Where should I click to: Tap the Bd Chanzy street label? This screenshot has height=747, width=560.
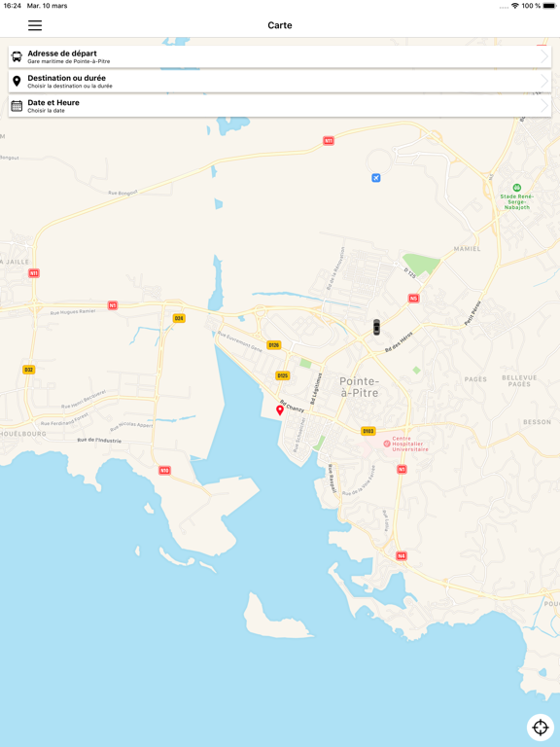(x=292, y=407)
